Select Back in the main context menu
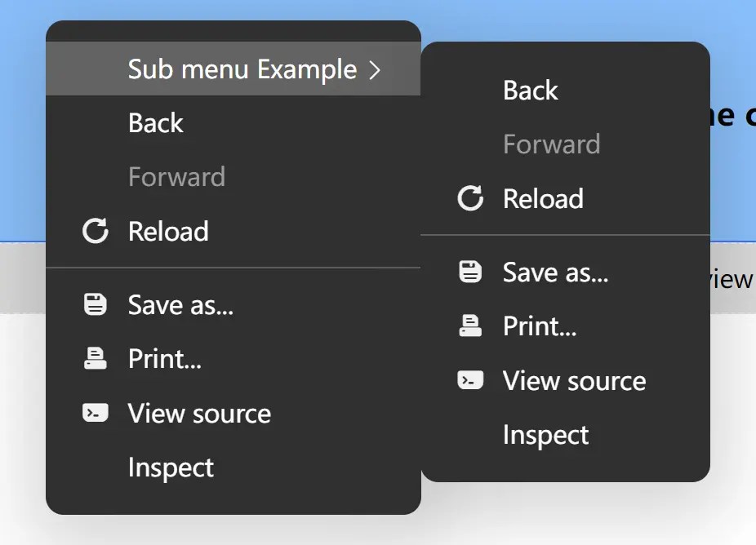 pyautogui.click(x=156, y=122)
